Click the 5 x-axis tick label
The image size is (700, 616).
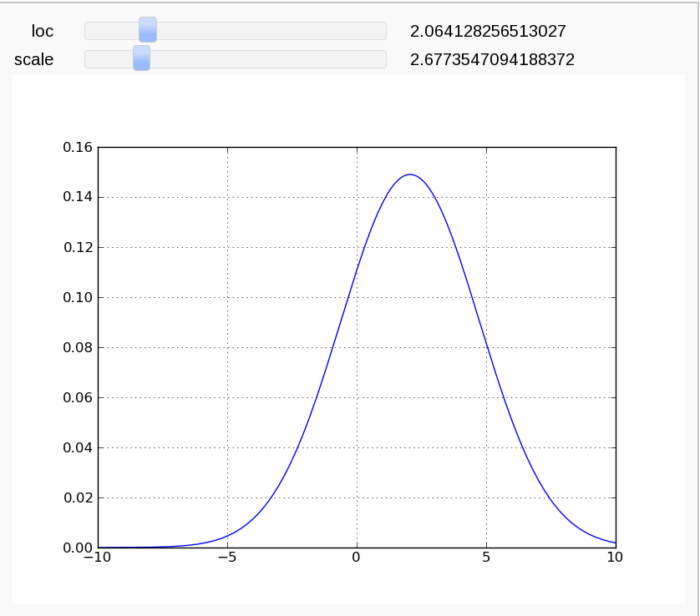(486, 558)
